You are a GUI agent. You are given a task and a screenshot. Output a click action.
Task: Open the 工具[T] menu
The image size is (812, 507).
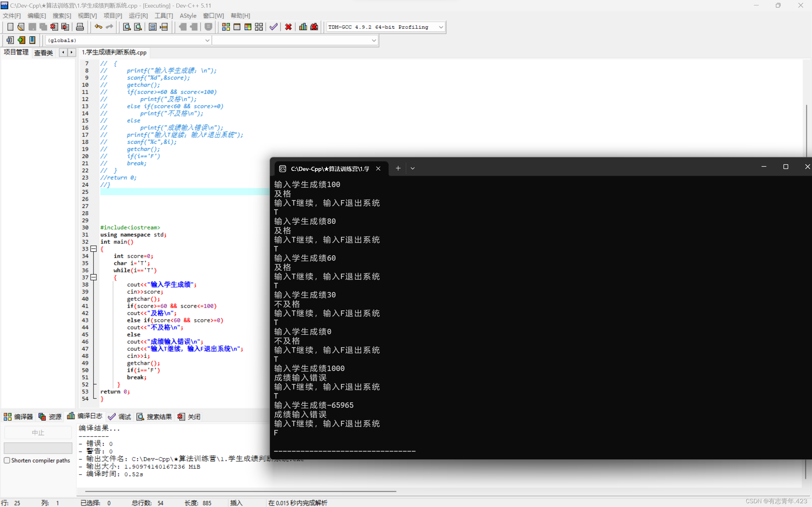click(x=164, y=16)
